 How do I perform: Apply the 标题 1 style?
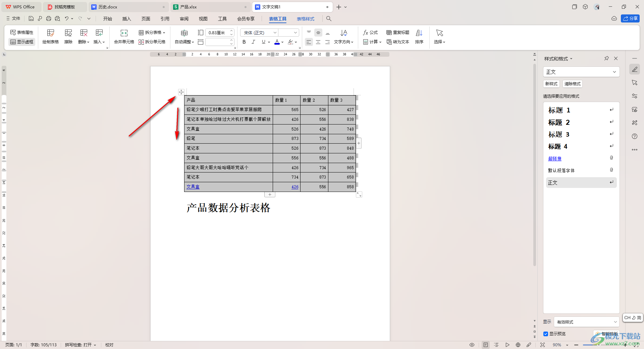581,110
